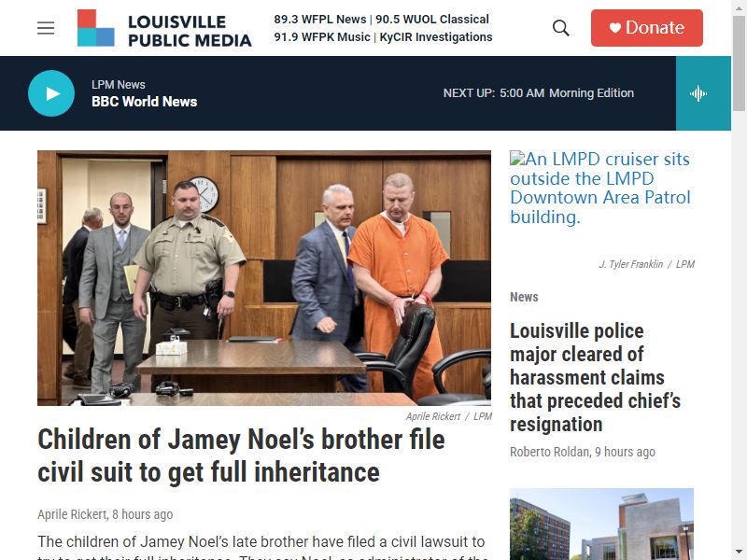The image size is (747, 560).
Task: Open the site search magnifier
Action: (561, 28)
